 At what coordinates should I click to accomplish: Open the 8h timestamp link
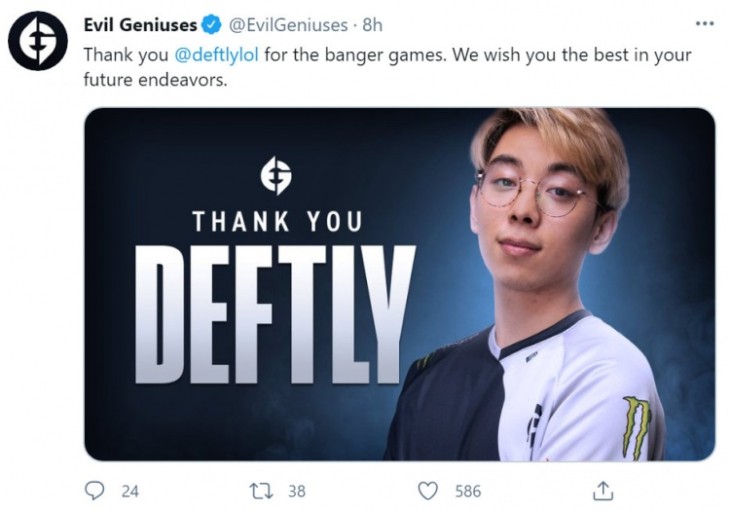(372, 25)
